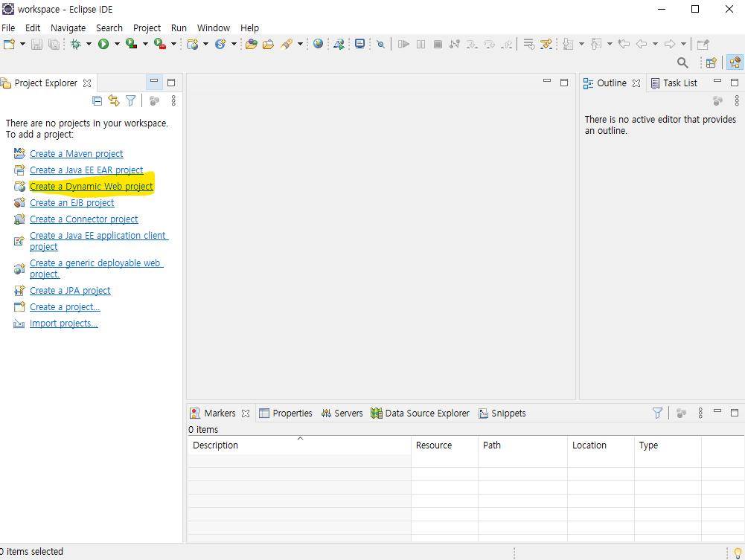Click the Open Type folder icon

pos(252,44)
